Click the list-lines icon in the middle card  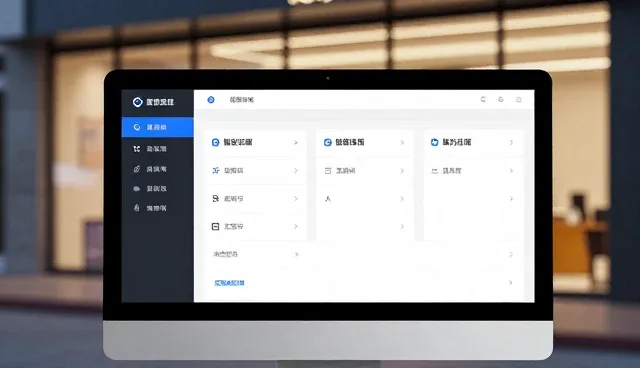tap(328, 171)
